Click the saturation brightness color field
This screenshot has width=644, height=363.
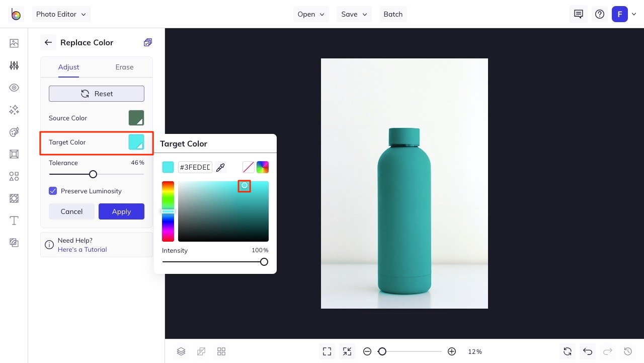point(223,211)
